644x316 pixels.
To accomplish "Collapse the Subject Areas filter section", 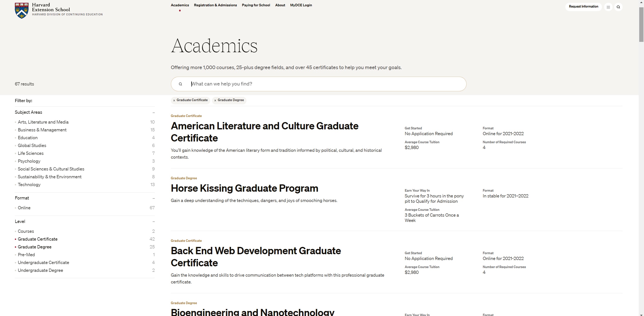I will click(x=154, y=112).
